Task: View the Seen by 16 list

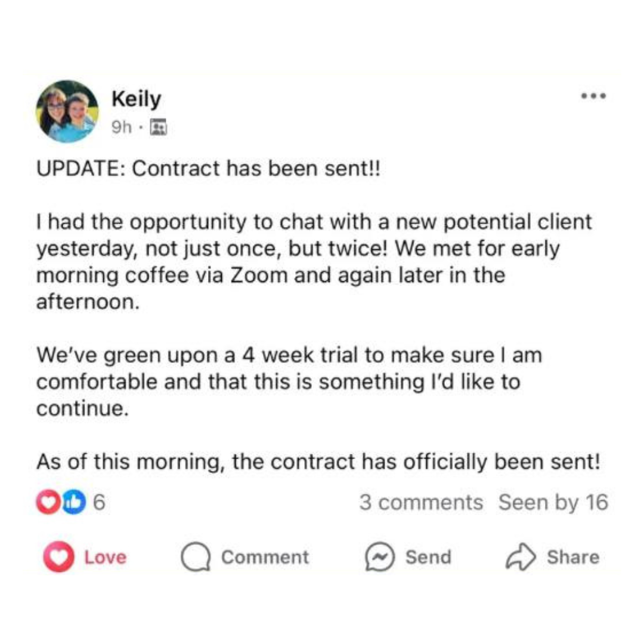Action: [x=553, y=502]
